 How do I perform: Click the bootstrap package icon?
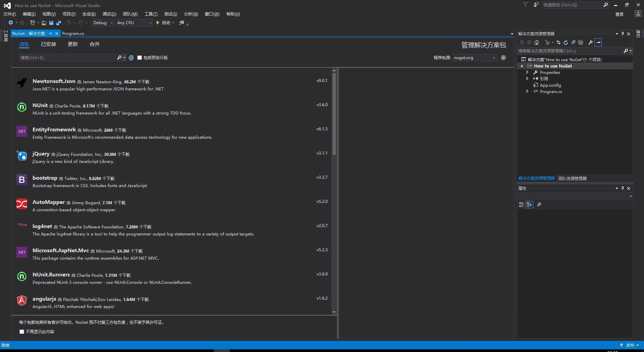click(x=22, y=180)
